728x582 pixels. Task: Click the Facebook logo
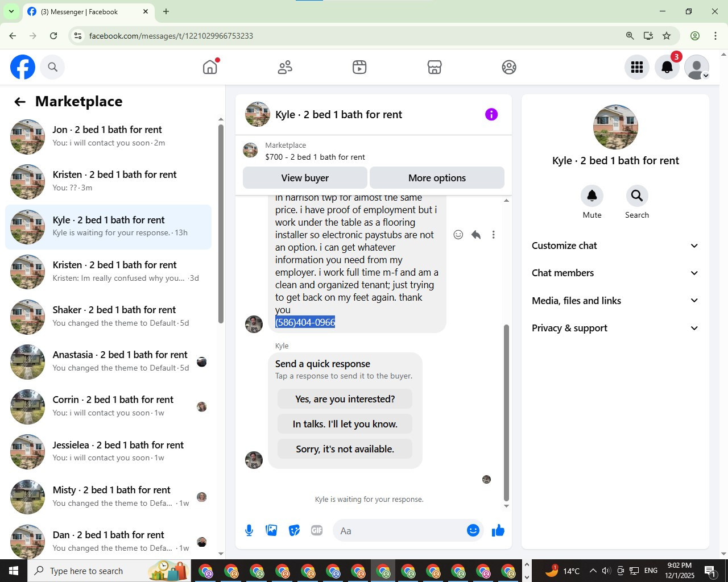pyautogui.click(x=23, y=67)
